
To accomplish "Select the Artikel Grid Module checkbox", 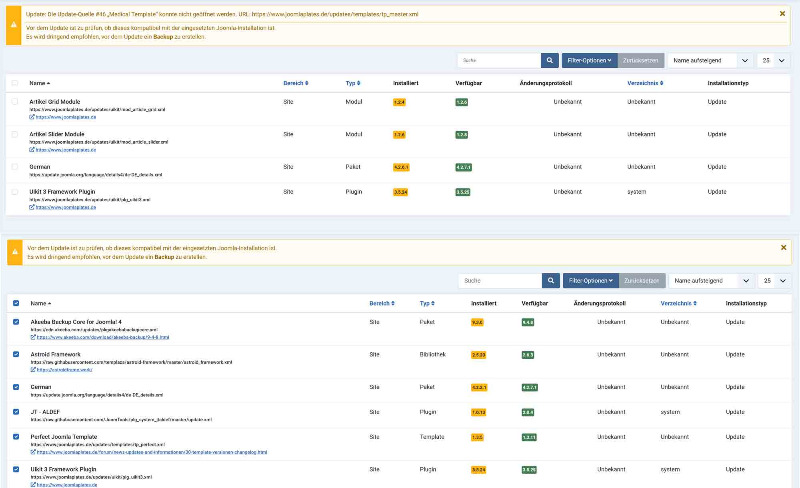I will (15, 102).
